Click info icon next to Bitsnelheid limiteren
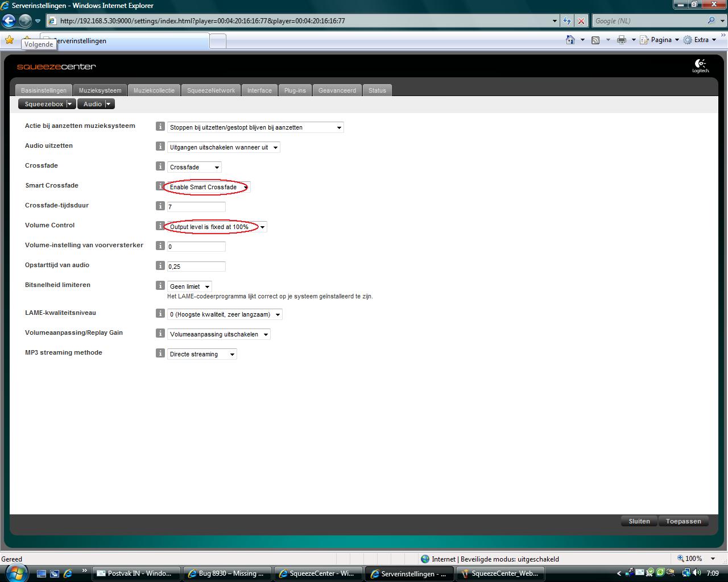This screenshot has width=728, height=582. coord(160,286)
